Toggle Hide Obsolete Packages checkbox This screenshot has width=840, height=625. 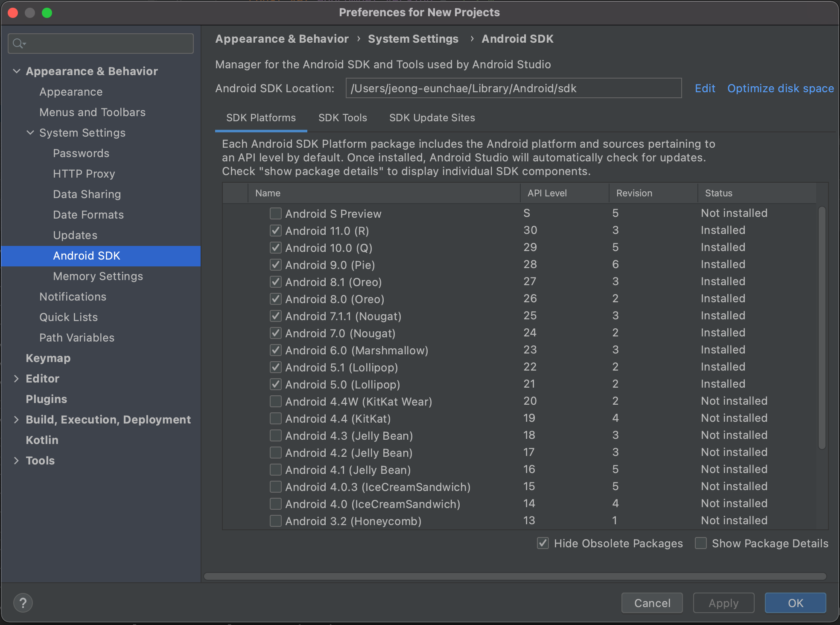coord(543,543)
